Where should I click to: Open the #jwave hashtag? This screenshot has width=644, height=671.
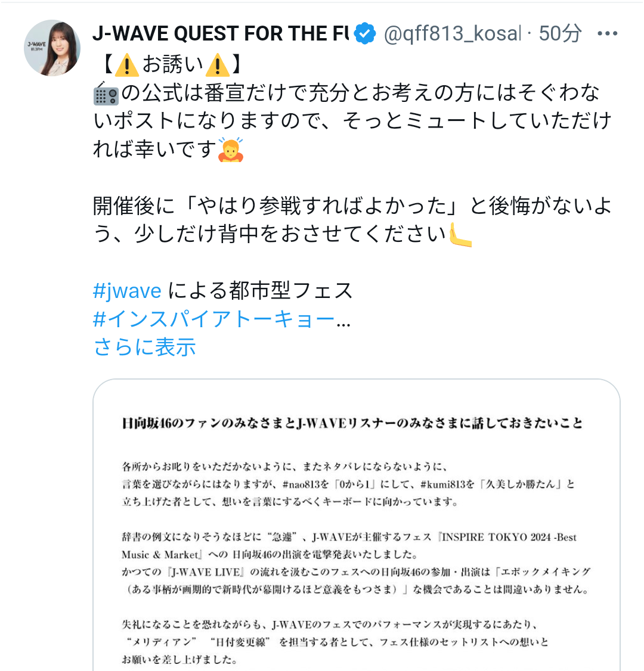point(127,291)
